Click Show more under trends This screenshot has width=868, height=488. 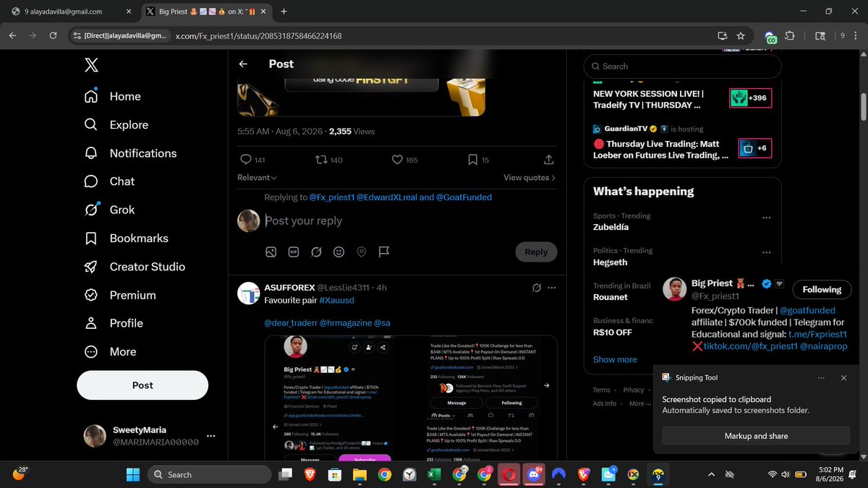615,359
